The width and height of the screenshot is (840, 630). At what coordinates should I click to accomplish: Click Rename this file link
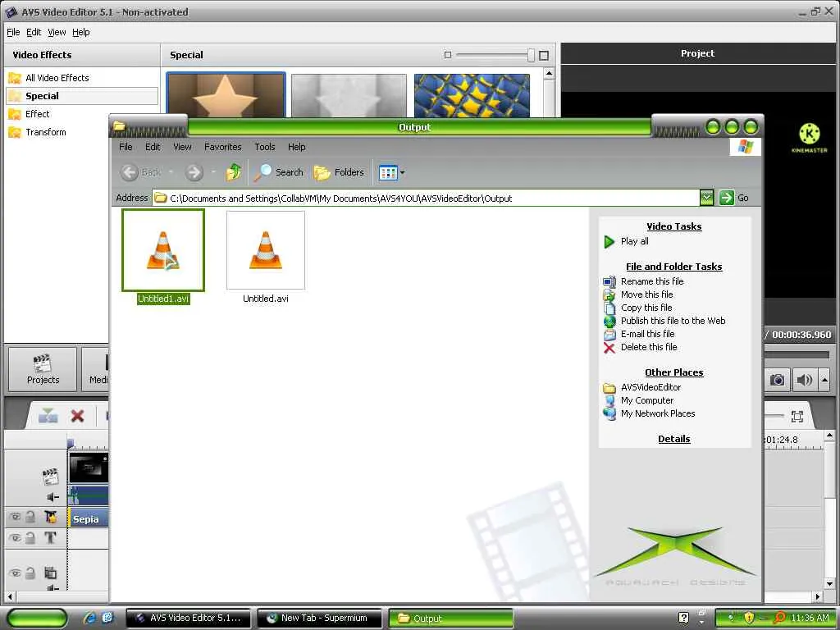(x=652, y=281)
